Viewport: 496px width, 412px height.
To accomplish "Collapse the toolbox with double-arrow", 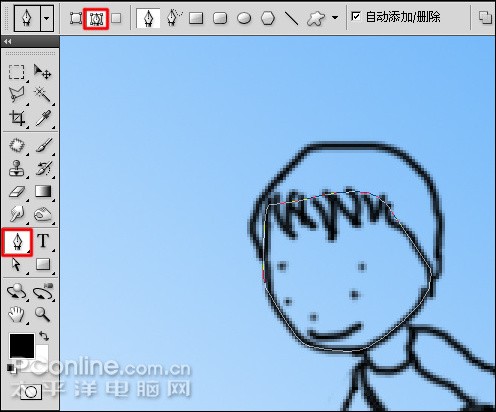I will pos(8,41).
